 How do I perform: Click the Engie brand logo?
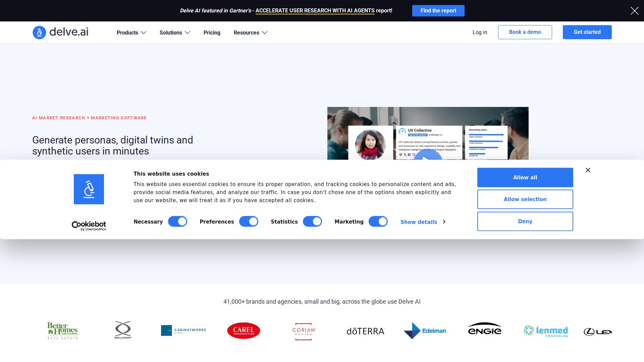[485, 329]
